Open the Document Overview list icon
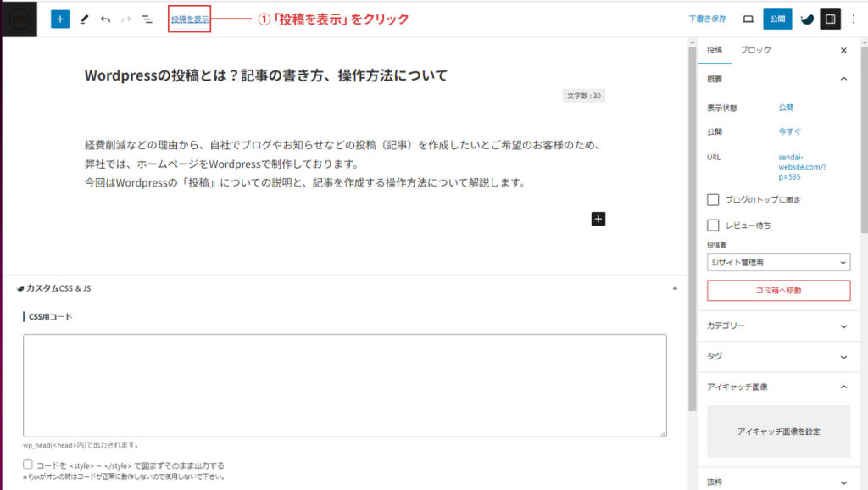The width and height of the screenshot is (868, 490). (x=147, y=19)
